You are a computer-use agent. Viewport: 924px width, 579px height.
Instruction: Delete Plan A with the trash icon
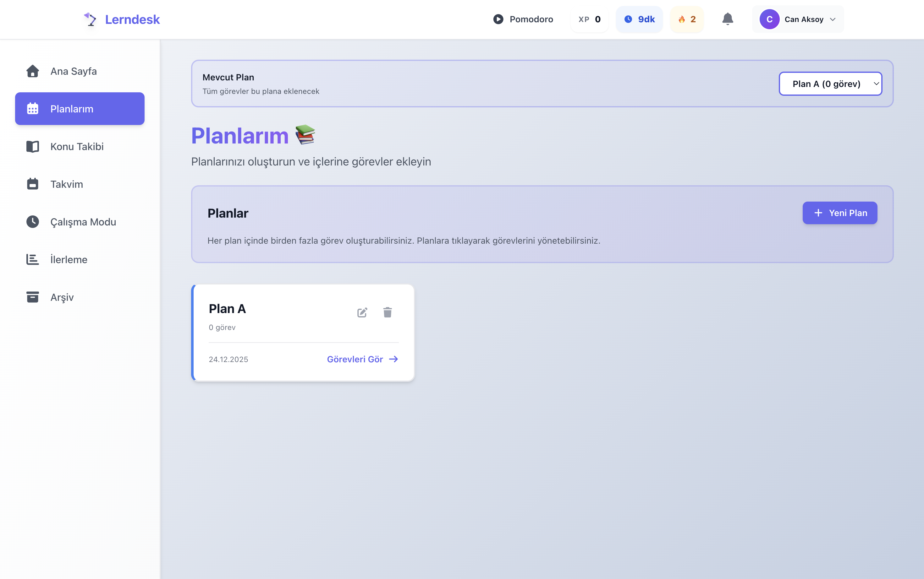click(388, 312)
